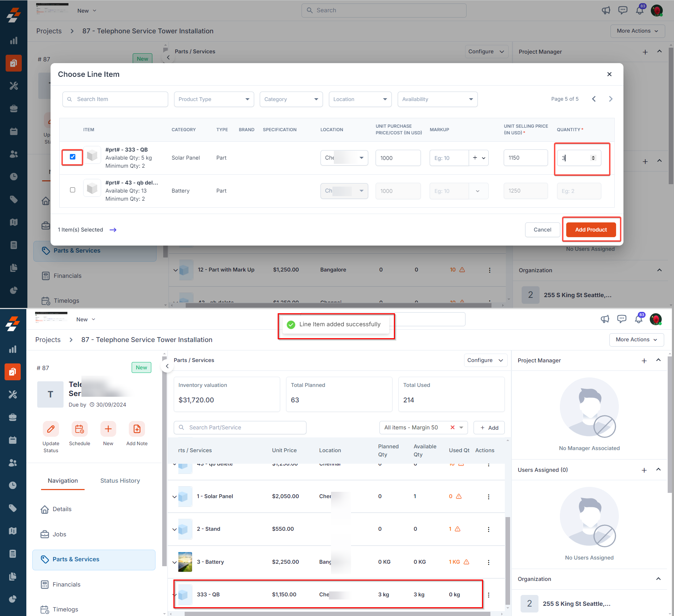Viewport: 674px width, 616px height.
Task: Open actions menu for 333 - QB row
Action: click(488, 595)
